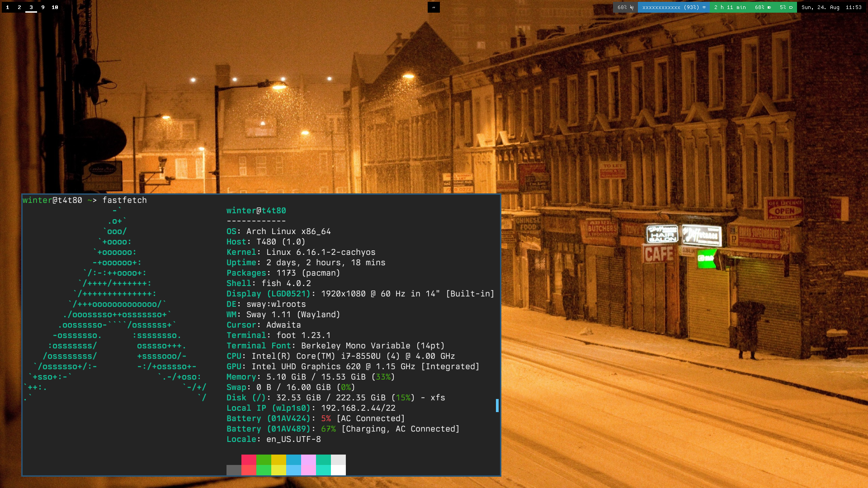The height and width of the screenshot is (488, 868).
Task: Click the Wi-Fi signal icon
Action: click(704, 7)
